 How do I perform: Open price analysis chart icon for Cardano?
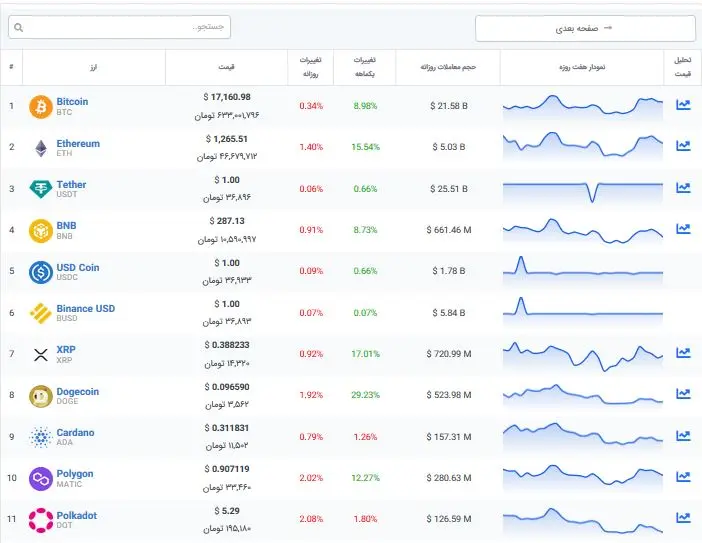tap(683, 436)
